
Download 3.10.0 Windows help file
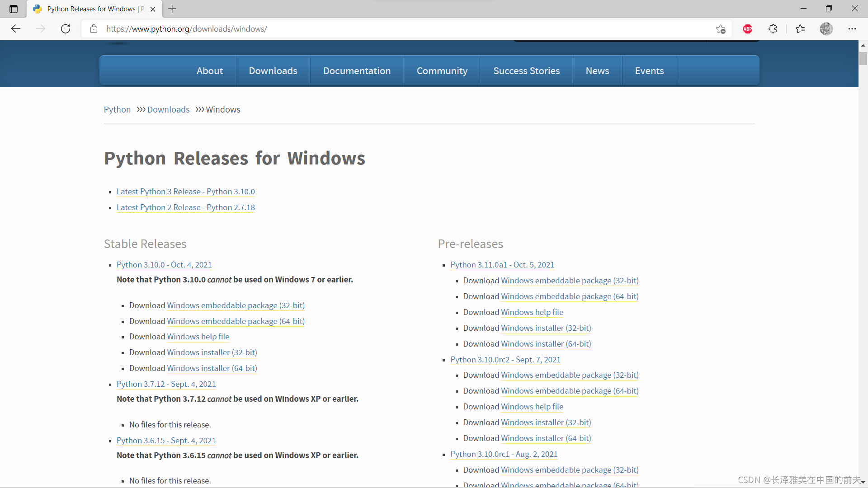coord(198,337)
